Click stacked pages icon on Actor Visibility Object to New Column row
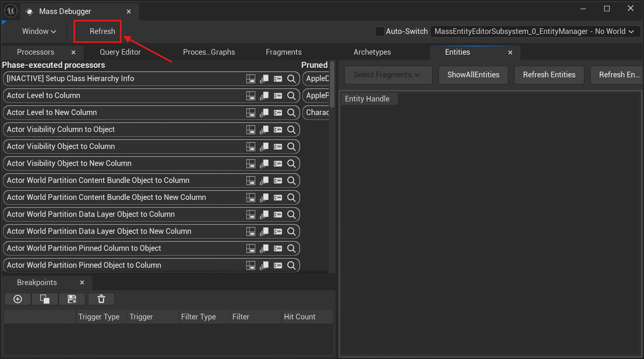644x359 pixels. pos(264,164)
